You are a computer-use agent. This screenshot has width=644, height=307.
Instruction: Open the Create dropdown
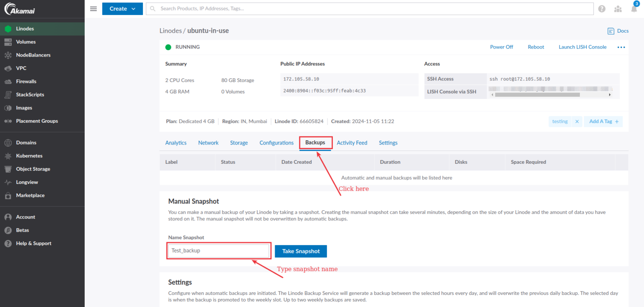coord(122,8)
